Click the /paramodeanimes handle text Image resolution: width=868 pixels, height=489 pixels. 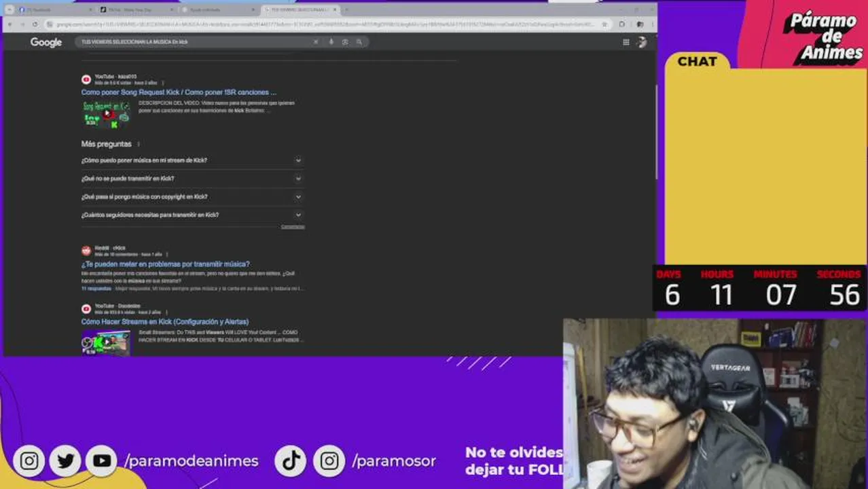pyautogui.click(x=192, y=461)
